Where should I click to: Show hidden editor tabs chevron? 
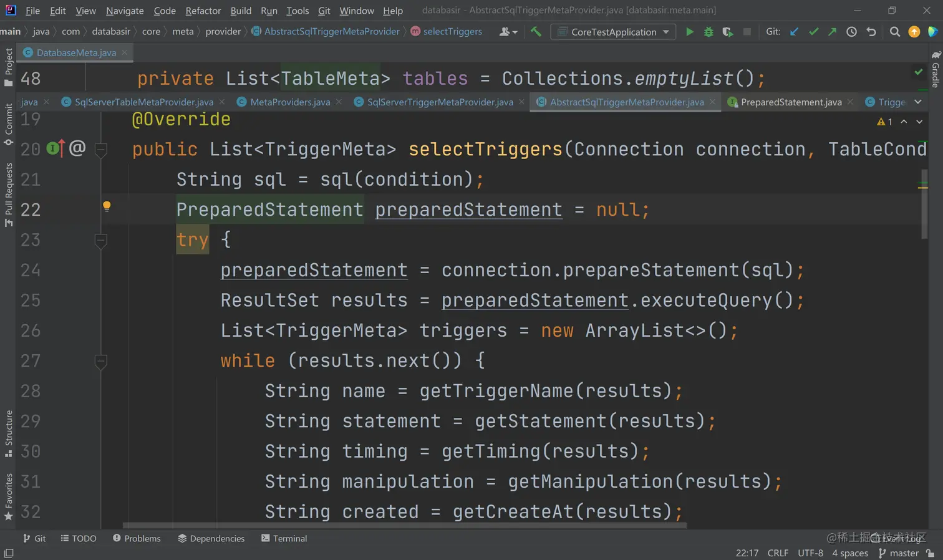(x=918, y=102)
